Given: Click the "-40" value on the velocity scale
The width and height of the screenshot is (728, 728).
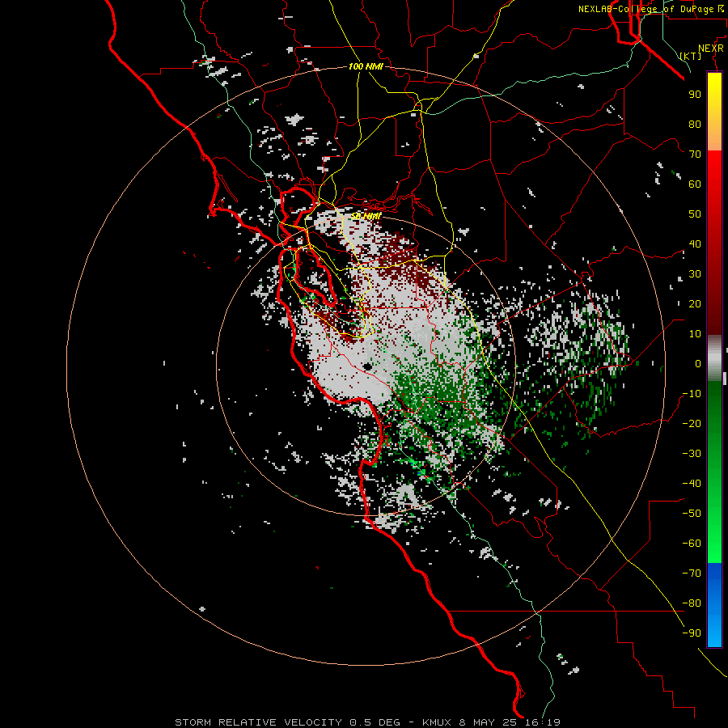Looking at the screenshot, I should 692,484.
